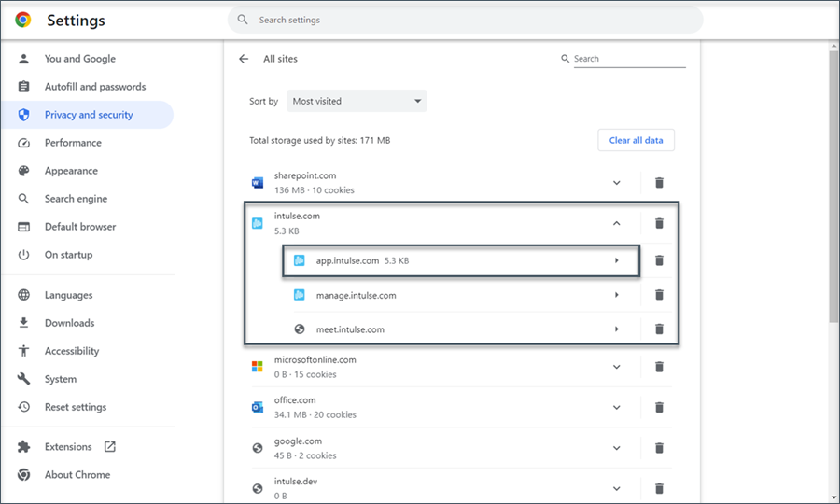The width and height of the screenshot is (840, 504).
Task: Open meet.intulse.com details arrow
Action: [617, 329]
